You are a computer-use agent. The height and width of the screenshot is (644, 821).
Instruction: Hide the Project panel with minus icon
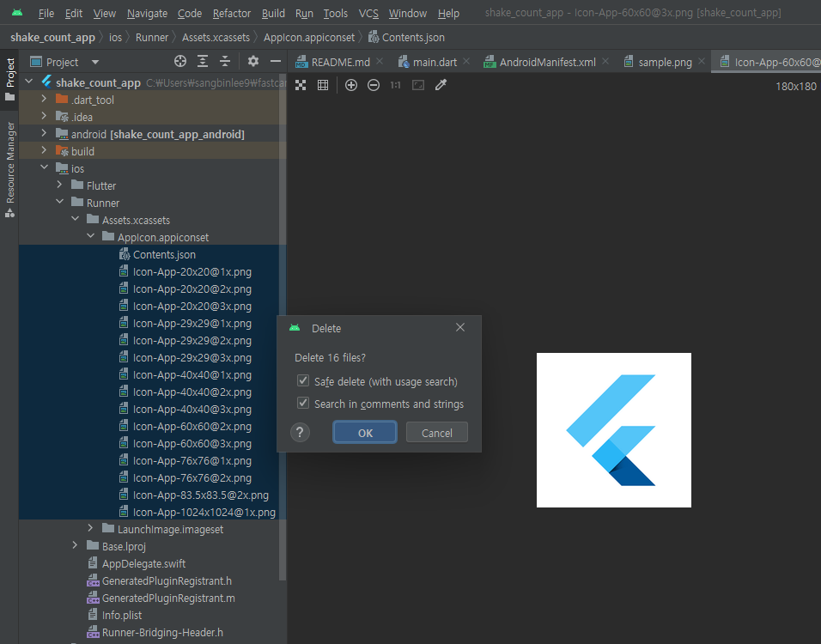[276, 61]
